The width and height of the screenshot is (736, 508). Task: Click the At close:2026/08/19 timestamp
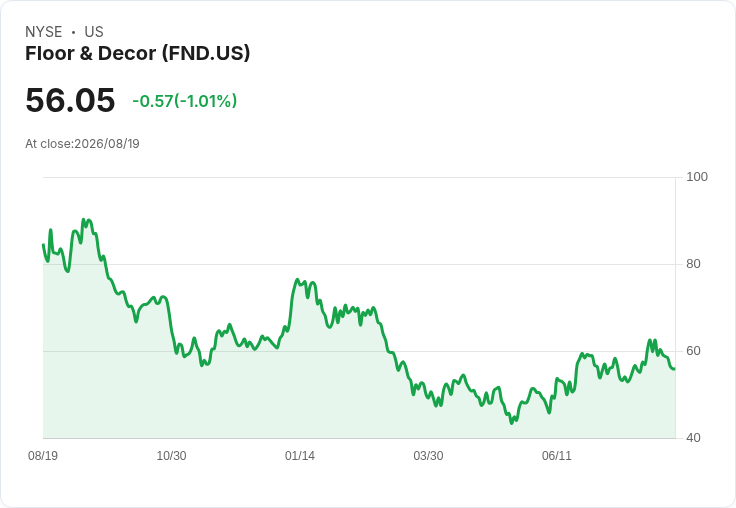82,144
